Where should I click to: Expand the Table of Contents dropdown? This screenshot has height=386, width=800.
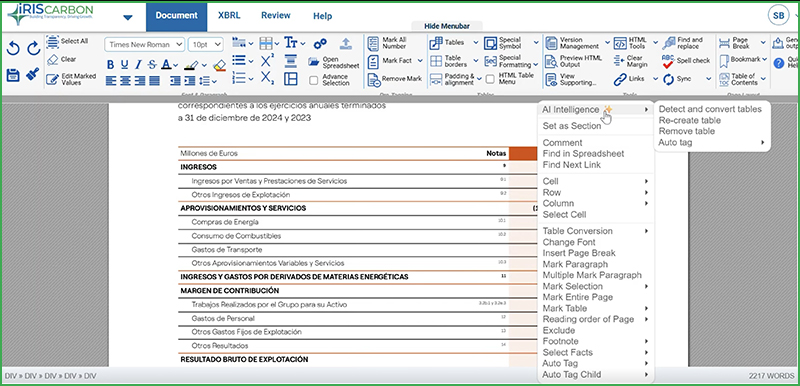click(763, 79)
